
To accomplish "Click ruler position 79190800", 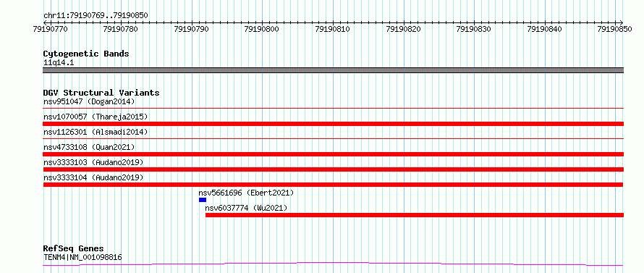I will (x=262, y=29).
